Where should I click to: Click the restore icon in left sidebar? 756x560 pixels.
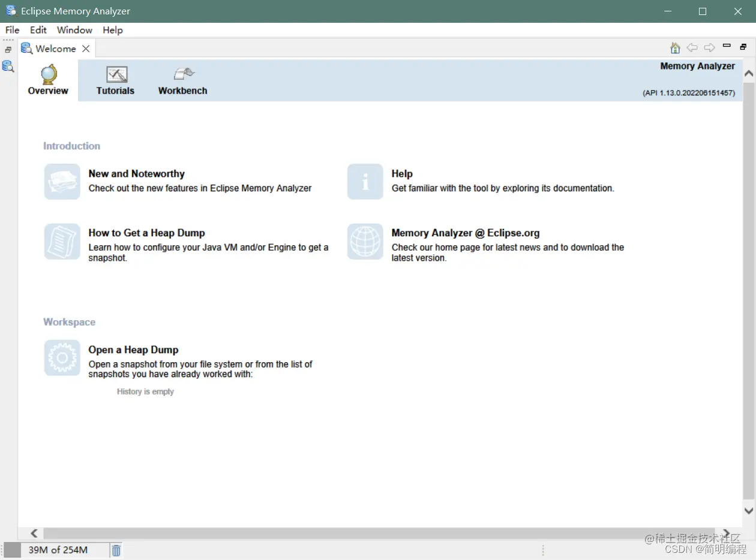[8, 50]
